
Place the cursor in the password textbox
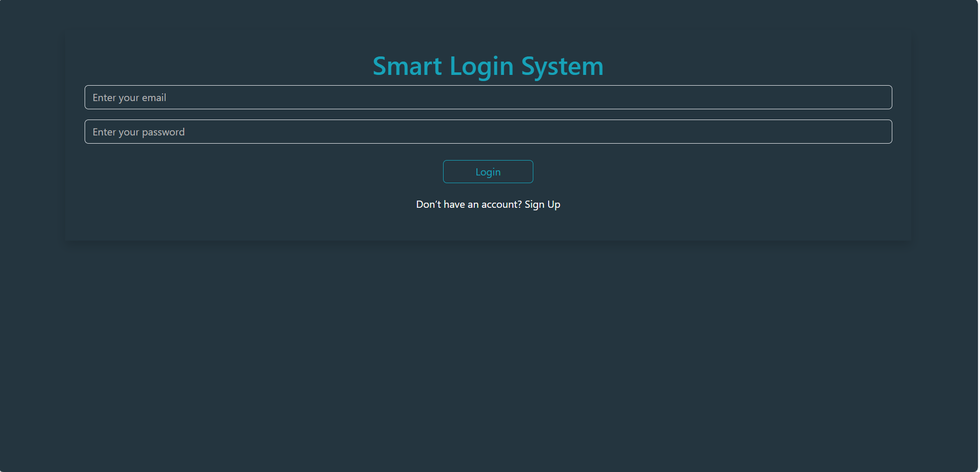(488, 132)
